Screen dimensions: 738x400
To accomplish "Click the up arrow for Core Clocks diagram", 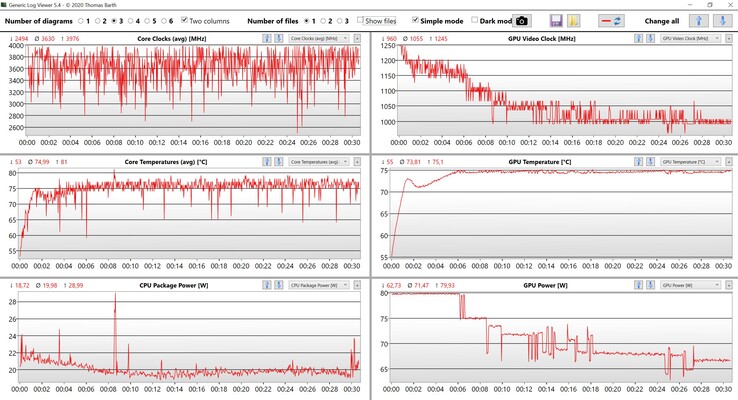I will tap(267, 38).
